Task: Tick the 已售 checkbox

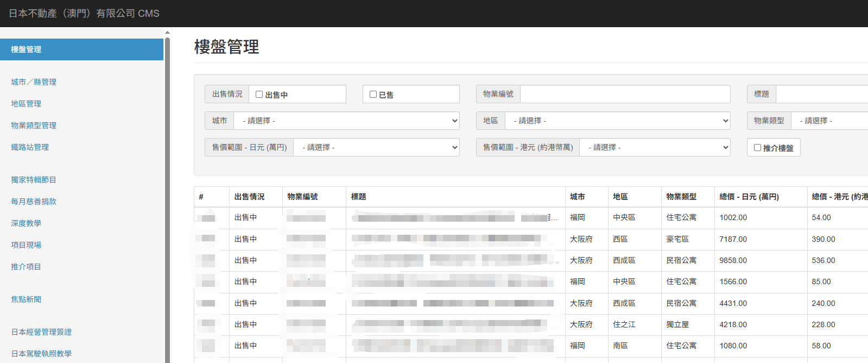Action: click(x=373, y=95)
